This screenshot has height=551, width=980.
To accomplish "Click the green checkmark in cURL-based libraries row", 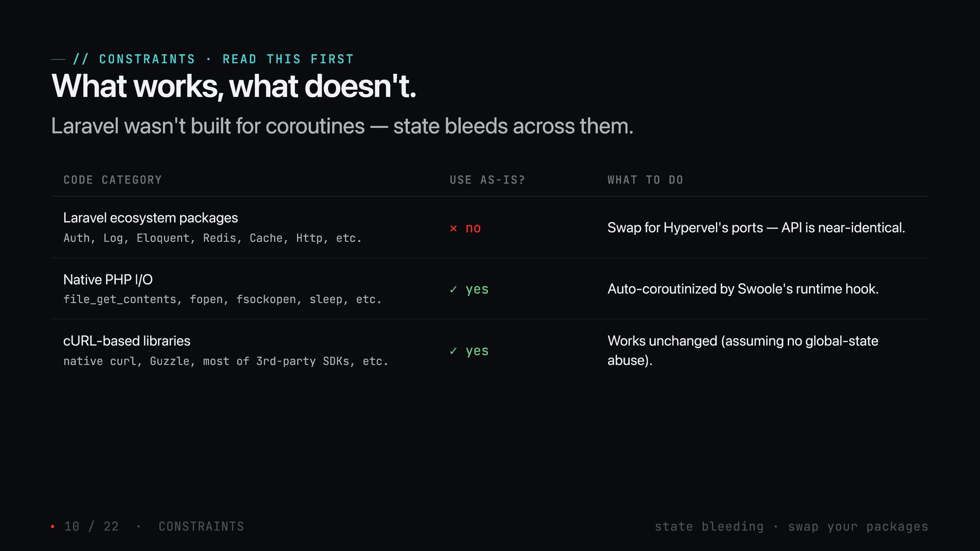I will (x=453, y=351).
